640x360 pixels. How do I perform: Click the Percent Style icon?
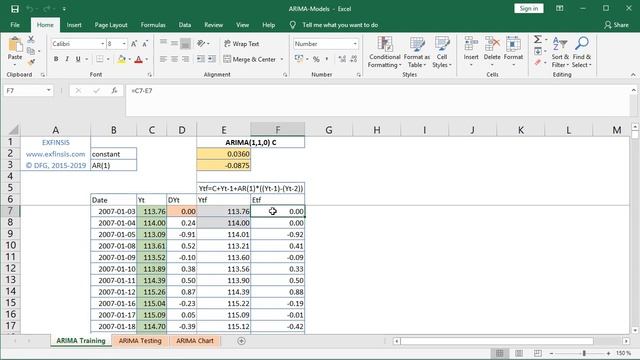(x=316, y=59)
